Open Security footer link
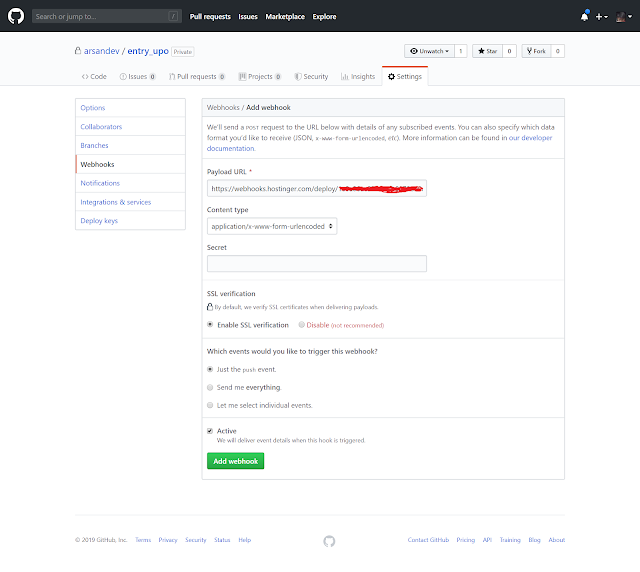 [x=196, y=540]
